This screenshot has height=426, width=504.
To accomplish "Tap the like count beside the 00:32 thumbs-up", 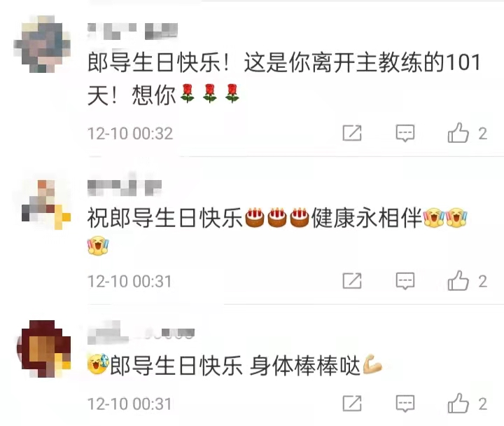I will click(482, 134).
